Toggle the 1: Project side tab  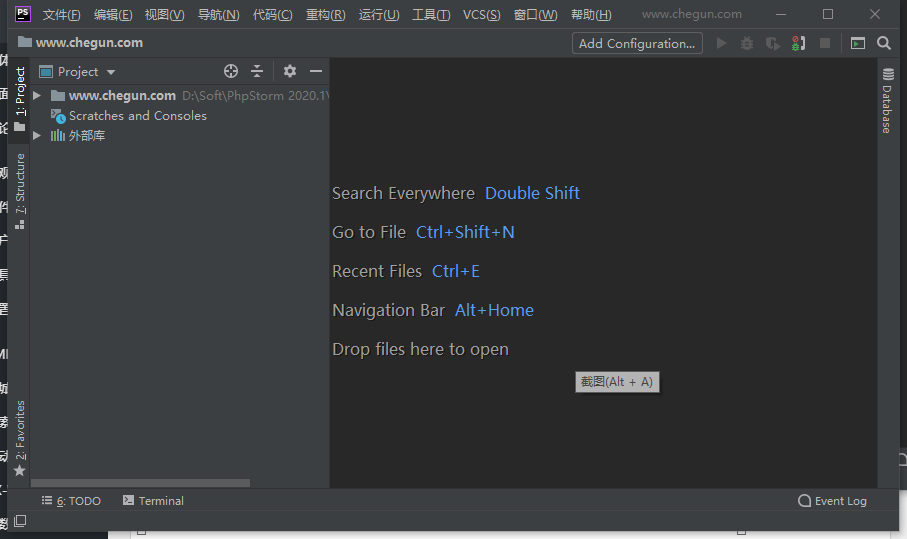[20, 99]
